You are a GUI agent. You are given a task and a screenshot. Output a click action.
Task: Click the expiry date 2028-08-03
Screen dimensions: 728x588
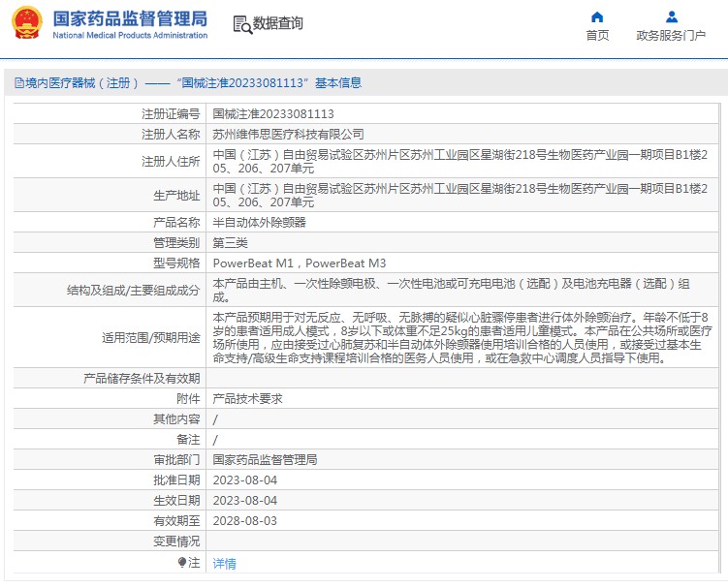click(244, 520)
